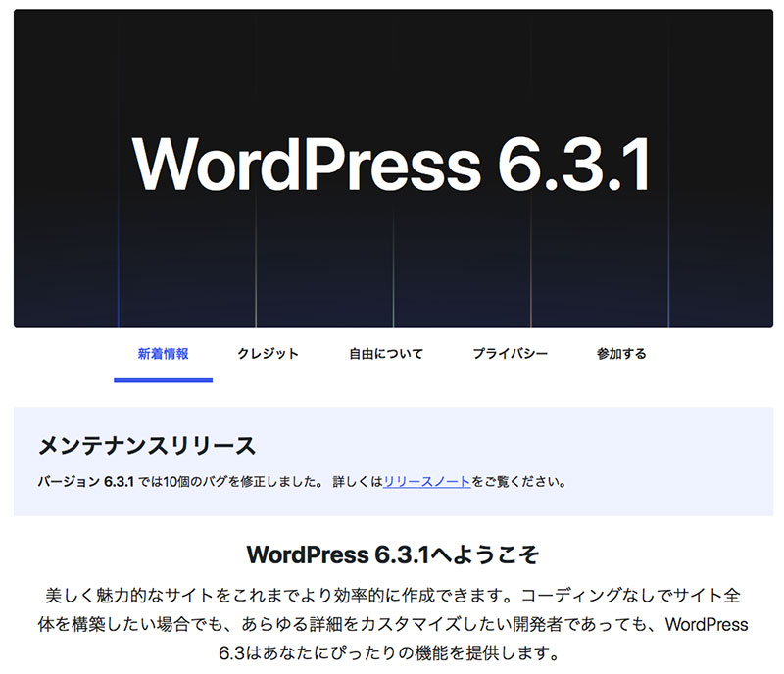Click the paragraph line starting 美しく魅力的なサイト

(393, 595)
